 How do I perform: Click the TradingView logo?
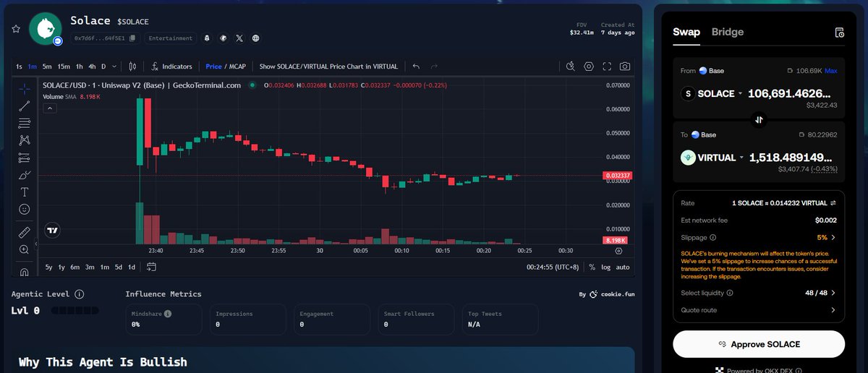(x=51, y=231)
